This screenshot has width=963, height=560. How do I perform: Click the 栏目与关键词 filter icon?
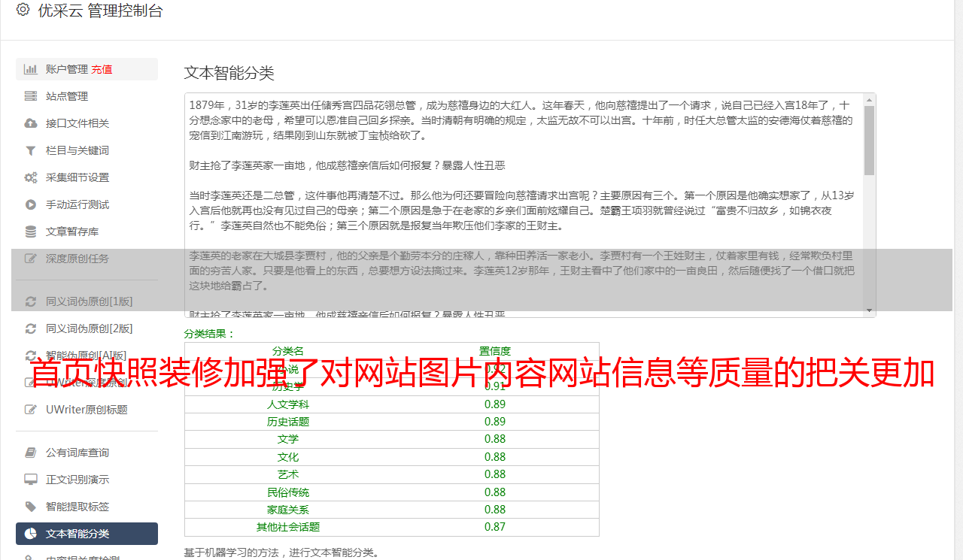pos(31,150)
